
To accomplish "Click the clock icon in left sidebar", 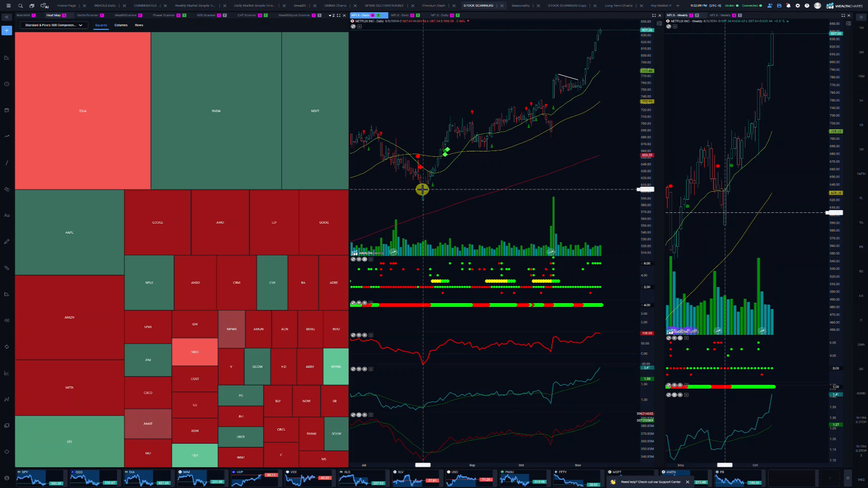I will pos(7,84).
